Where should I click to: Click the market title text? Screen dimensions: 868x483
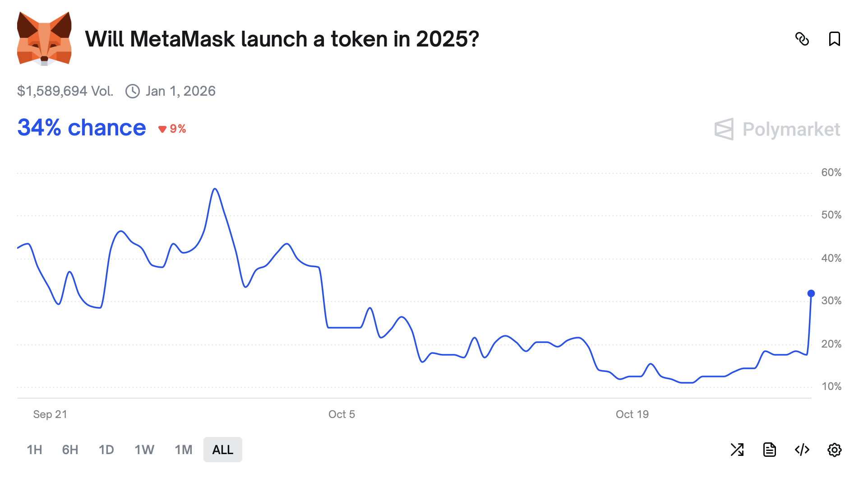[282, 39]
